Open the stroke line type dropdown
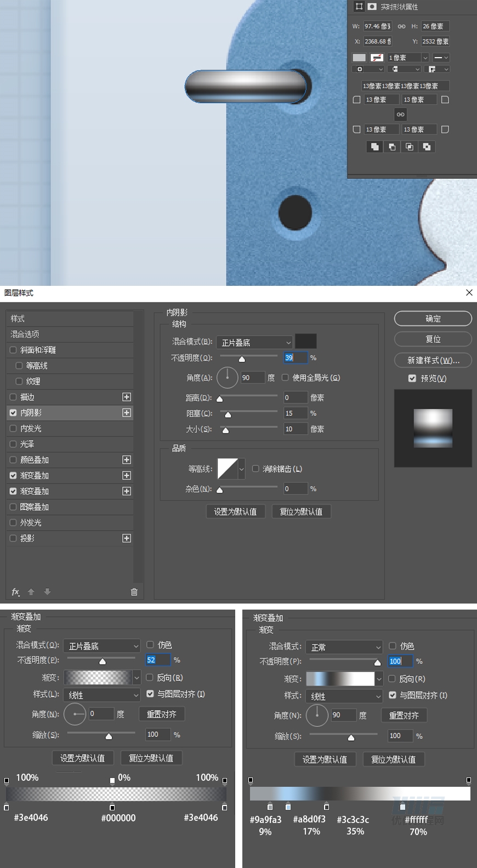Image resolution: width=477 pixels, height=868 pixels. (441, 58)
